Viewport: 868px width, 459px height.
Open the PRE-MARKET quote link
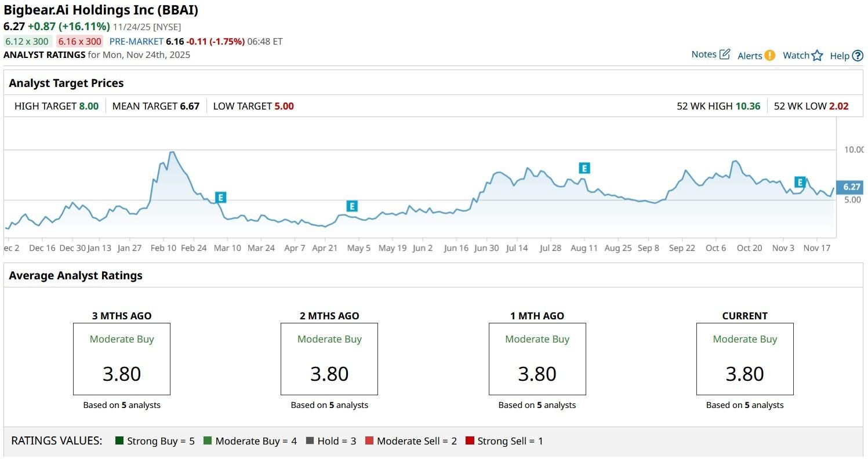pos(137,41)
